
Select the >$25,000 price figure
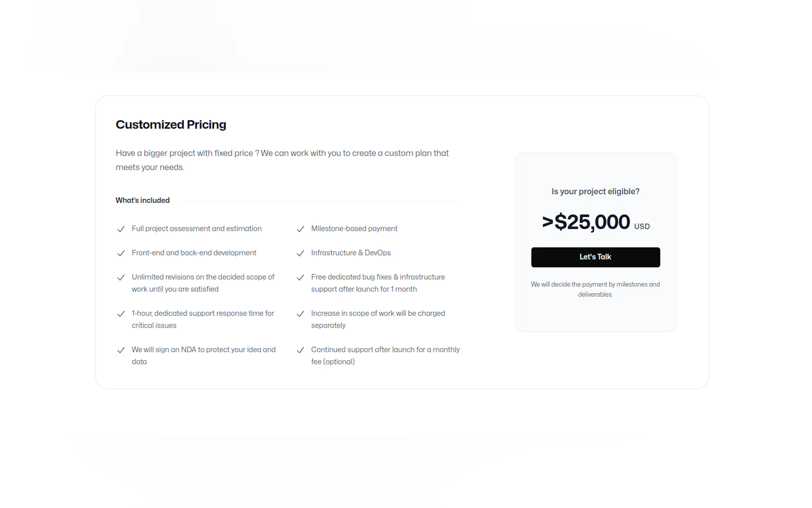pyautogui.click(x=586, y=222)
